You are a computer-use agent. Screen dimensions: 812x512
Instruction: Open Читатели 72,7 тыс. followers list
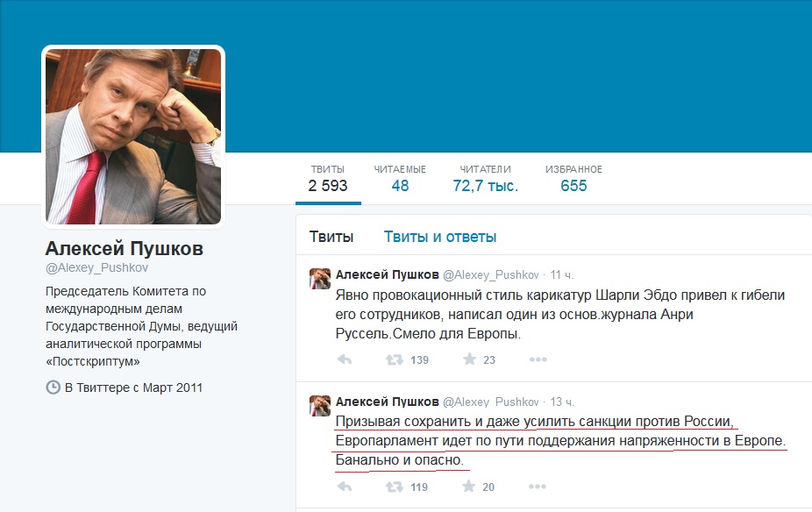pos(485,179)
